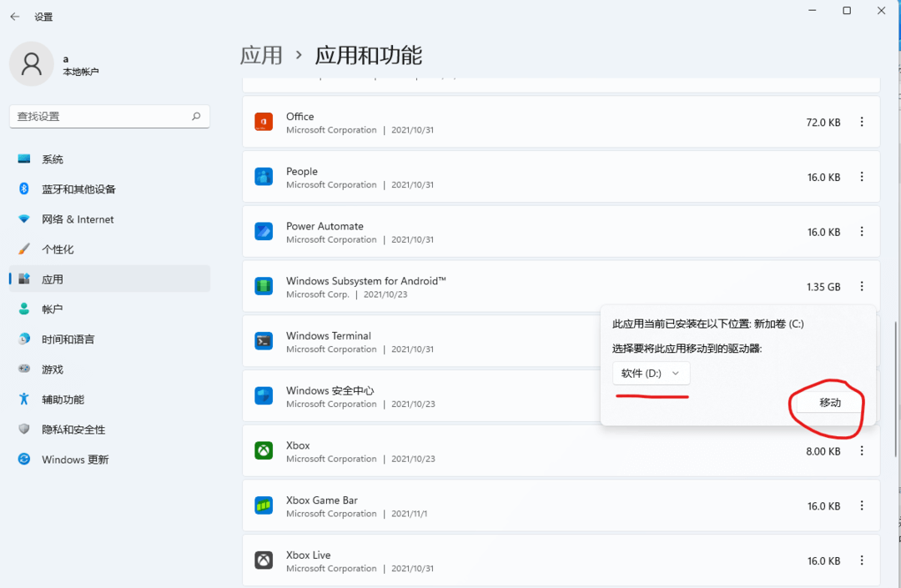Click the 8.00 KB size value
Image resolution: width=901 pixels, height=588 pixels.
pyautogui.click(x=823, y=451)
